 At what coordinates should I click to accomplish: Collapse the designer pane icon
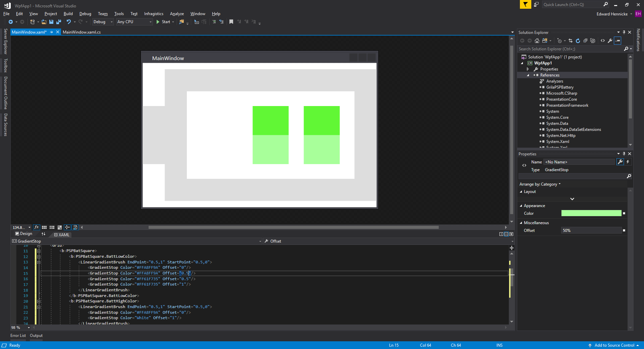tap(511, 234)
